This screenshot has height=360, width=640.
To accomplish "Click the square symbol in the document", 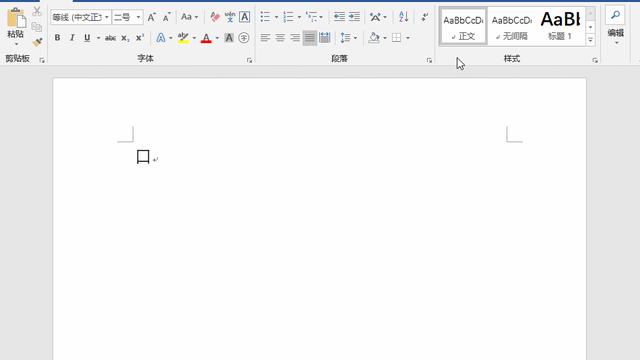I will [x=143, y=157].
